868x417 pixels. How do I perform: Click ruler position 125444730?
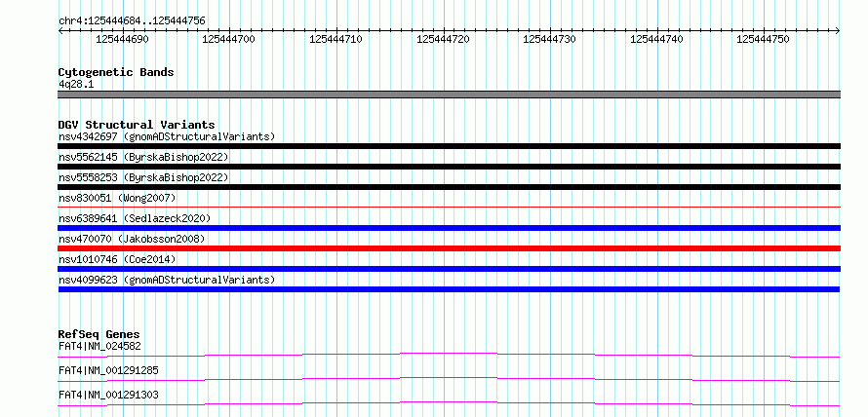point(549,39)
